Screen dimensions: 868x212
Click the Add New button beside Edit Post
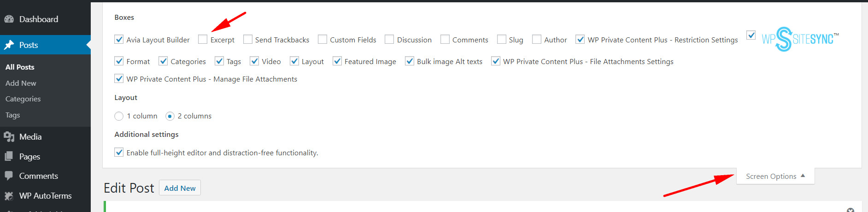click(x=180, y=188)
